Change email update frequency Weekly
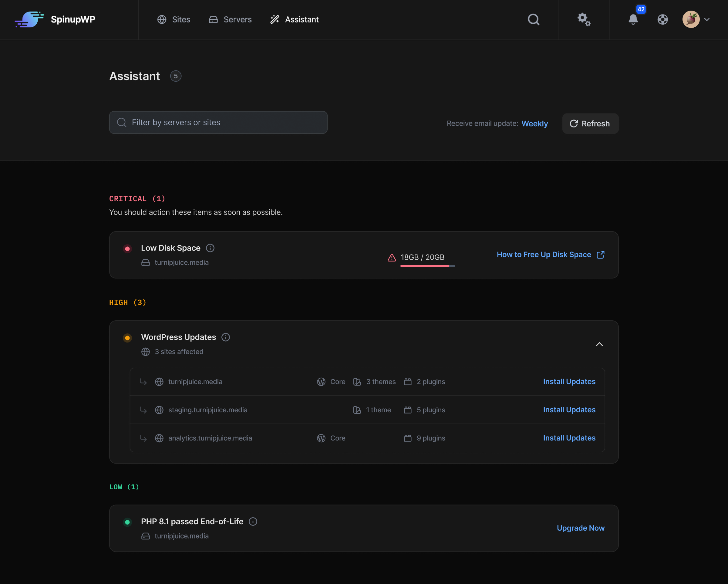728x584 pixels. [x=534, y=123]
